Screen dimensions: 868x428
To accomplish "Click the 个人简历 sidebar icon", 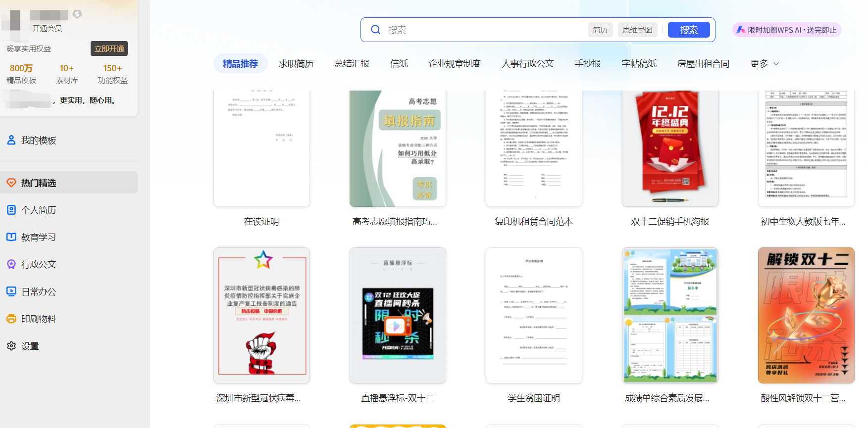I will [11, 210].
